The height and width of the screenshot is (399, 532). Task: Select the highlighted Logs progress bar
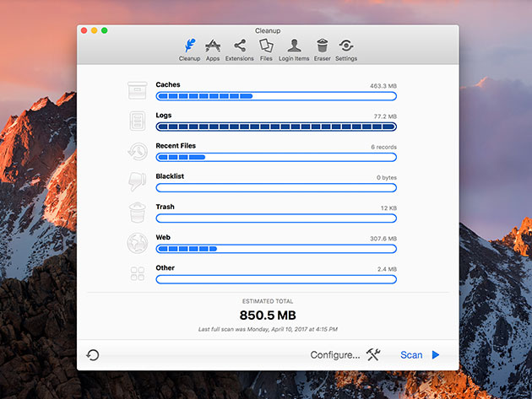point(276,127)
